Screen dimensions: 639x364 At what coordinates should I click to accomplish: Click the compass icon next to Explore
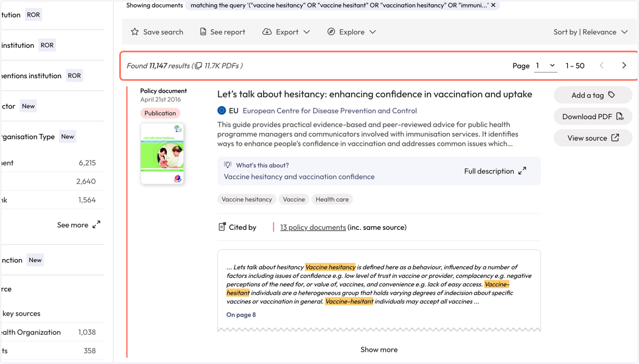tap(331, 32)
